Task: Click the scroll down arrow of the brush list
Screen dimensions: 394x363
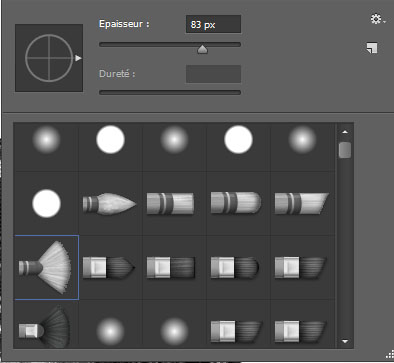Action: click(x=345, y=341)
